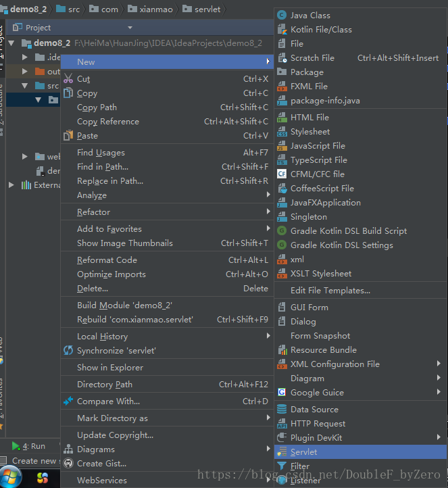The width and height of the screenshot is (448, 488).
Task: Click the Package folder icon
Action: 282,72
